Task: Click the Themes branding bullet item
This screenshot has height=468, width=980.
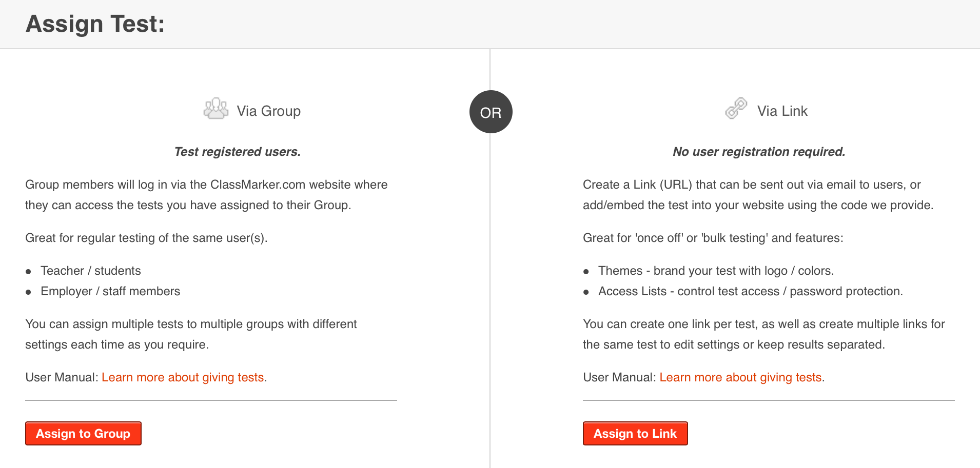Action: coord(716,271)
